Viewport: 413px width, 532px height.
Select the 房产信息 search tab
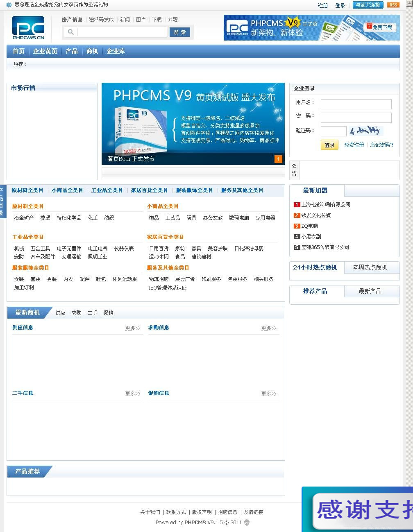[x=72, y=20]
